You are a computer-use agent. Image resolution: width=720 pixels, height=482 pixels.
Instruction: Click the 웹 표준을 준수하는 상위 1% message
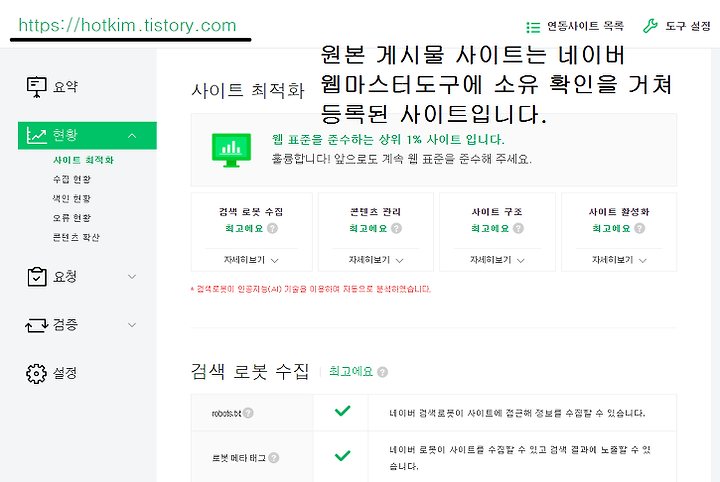(388, 140)
